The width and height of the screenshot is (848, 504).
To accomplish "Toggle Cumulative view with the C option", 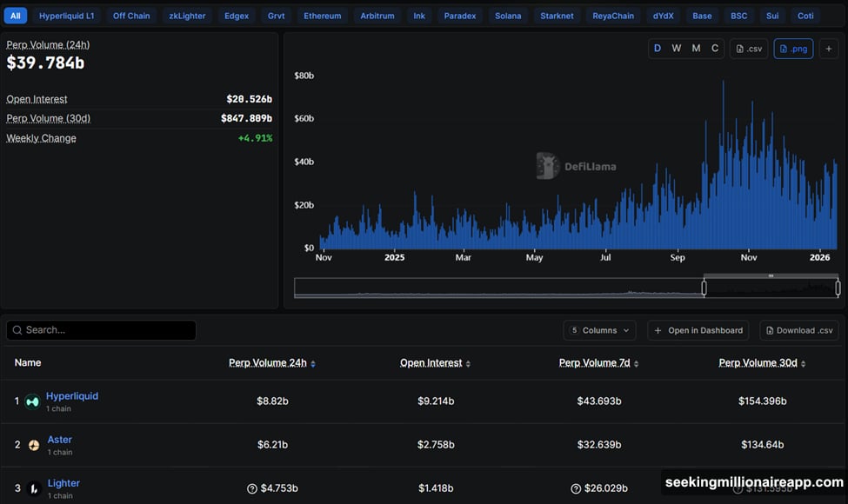I will click(713, 48).
